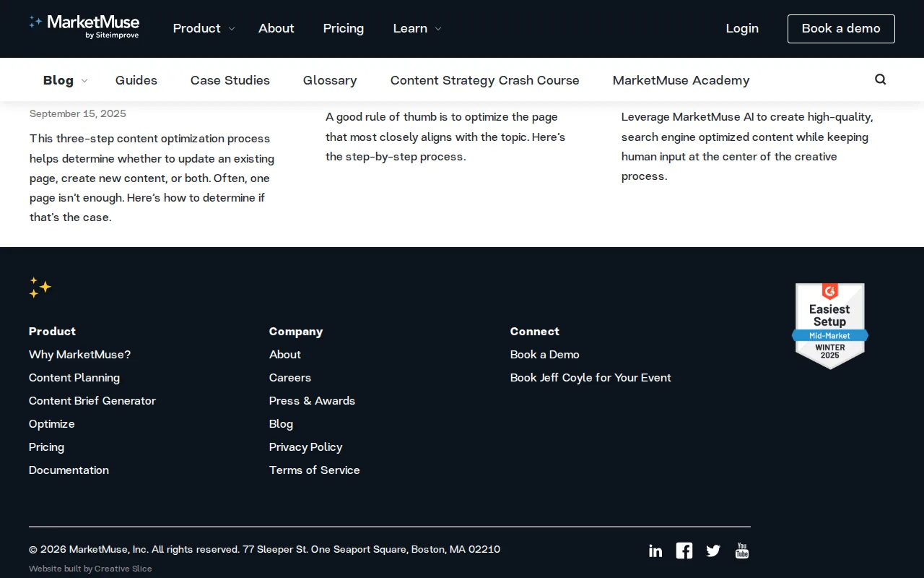Click the Company footer heading

pos(296,331)
